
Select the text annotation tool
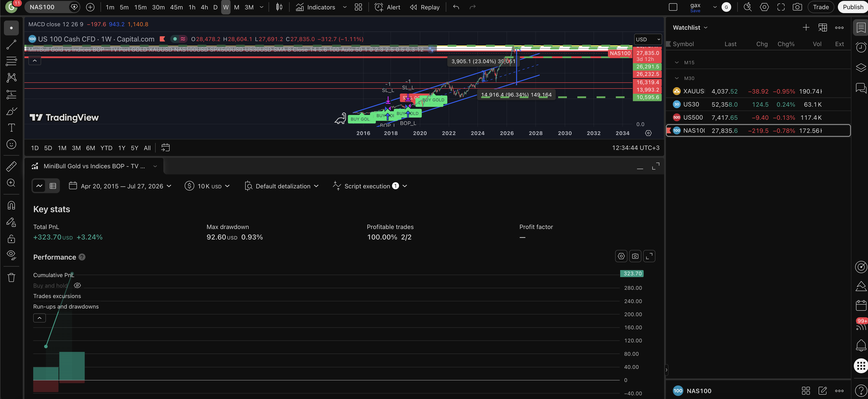[x=11, y=128]
